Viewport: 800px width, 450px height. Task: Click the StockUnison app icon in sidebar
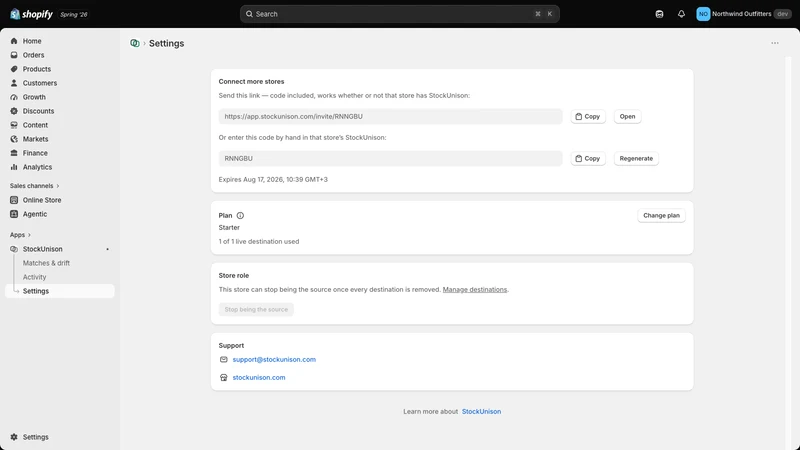(x=14, y=249)
